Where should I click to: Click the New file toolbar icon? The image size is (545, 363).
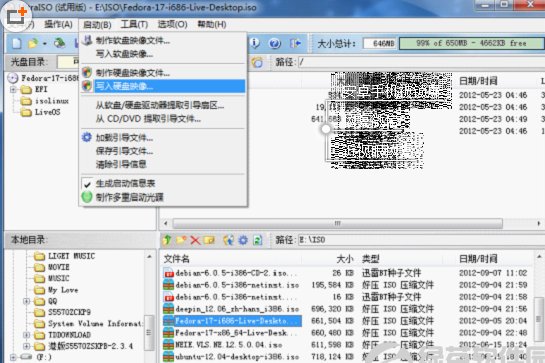[16, 43]
